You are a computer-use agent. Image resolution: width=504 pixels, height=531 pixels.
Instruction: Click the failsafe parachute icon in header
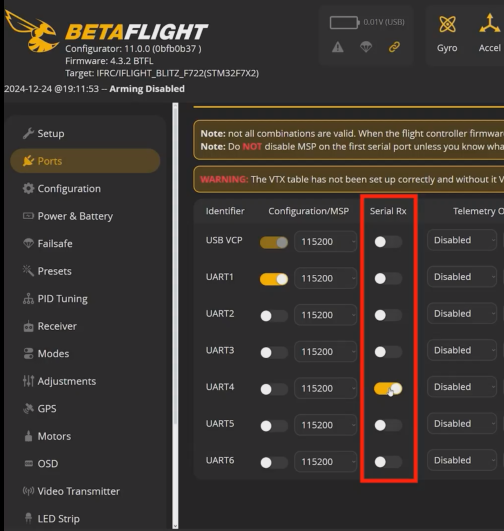click(x=366, y=47)
